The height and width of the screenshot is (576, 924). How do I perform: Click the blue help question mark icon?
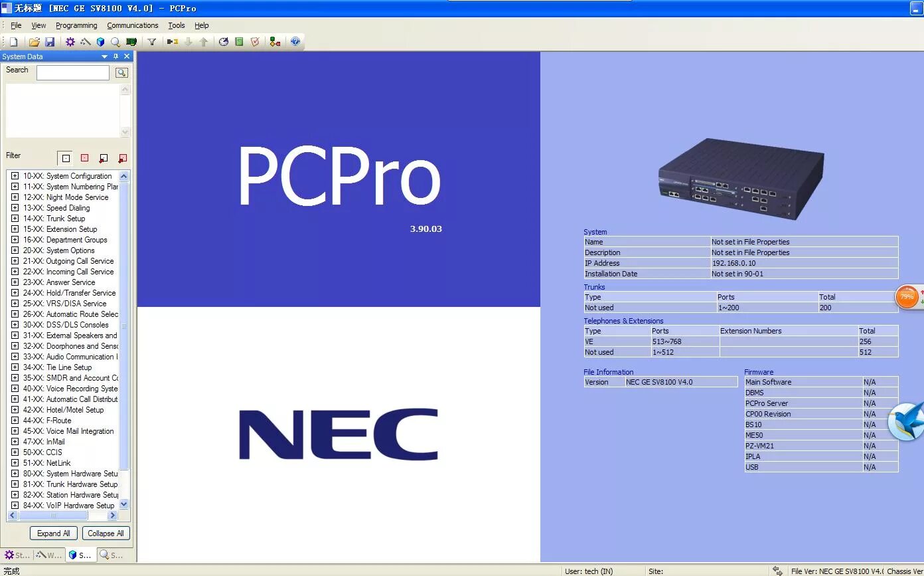295,42
